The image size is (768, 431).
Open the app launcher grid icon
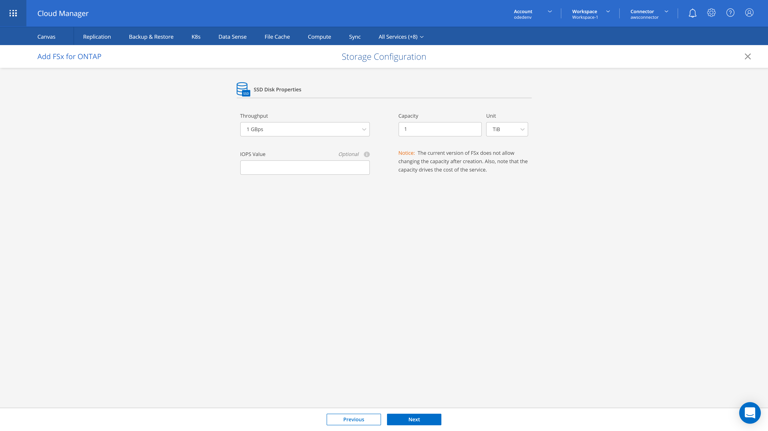(x=13, y=13)
